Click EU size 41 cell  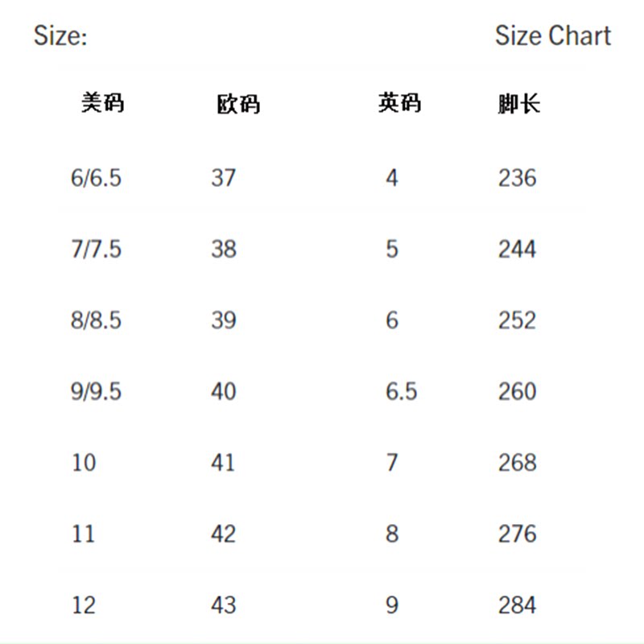tap(224, 463)
